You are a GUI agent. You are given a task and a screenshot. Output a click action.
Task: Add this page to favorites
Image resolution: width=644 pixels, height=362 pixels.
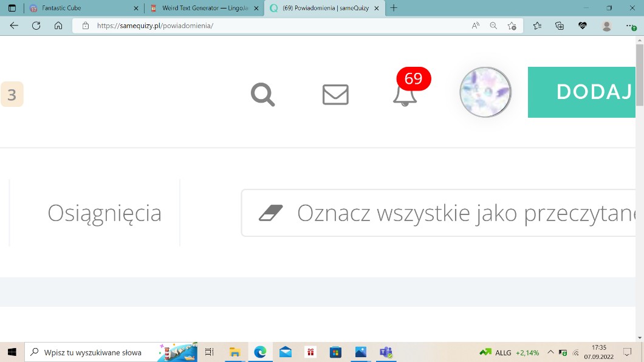(x=512, y=26)
